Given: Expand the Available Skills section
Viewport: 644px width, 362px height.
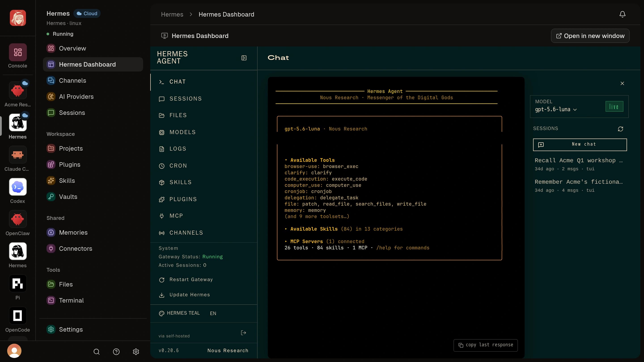Looking at the screenshot, I should [343, 229].
